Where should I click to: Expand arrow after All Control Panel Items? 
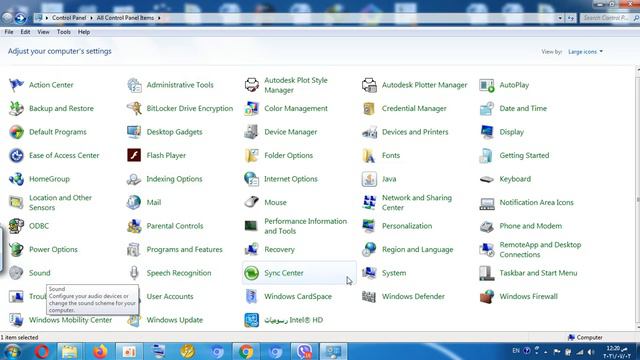click(159, 18)
